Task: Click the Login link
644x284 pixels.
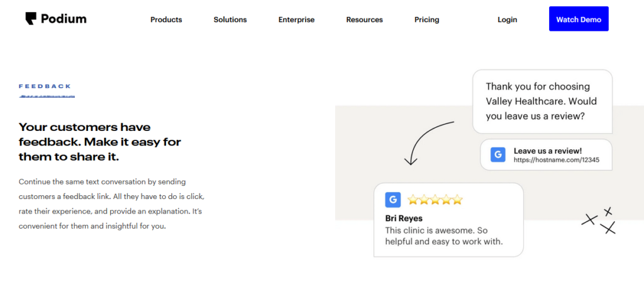Action: tap(508, 20)
